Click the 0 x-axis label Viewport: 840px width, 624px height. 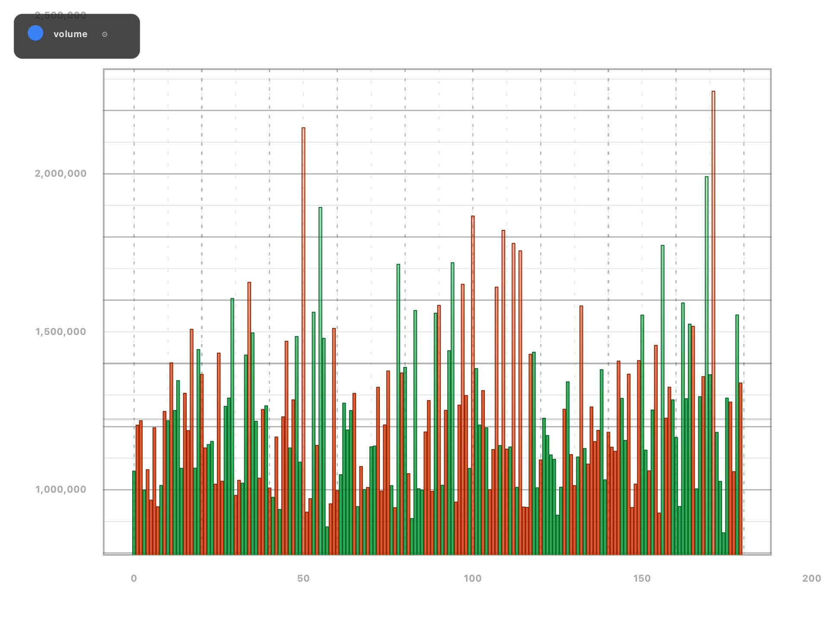pyautogui.click(x=134, y=578)
